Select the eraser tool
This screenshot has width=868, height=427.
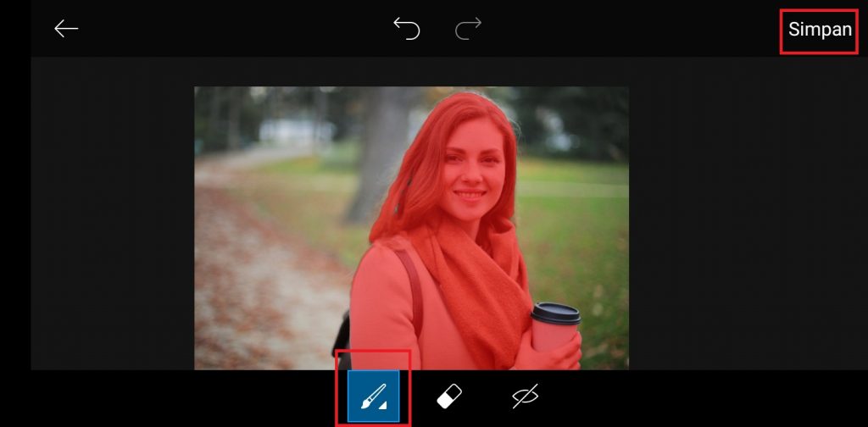(x=449, y=396)
